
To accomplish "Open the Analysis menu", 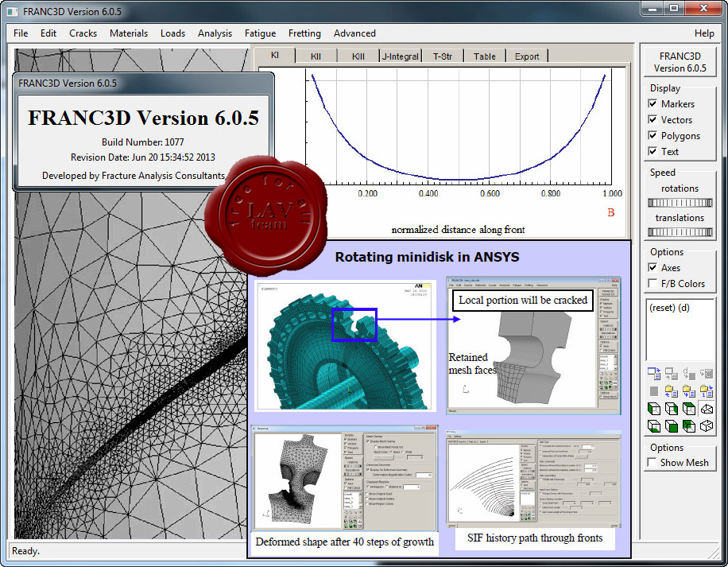I will click(x=215, y=33).
